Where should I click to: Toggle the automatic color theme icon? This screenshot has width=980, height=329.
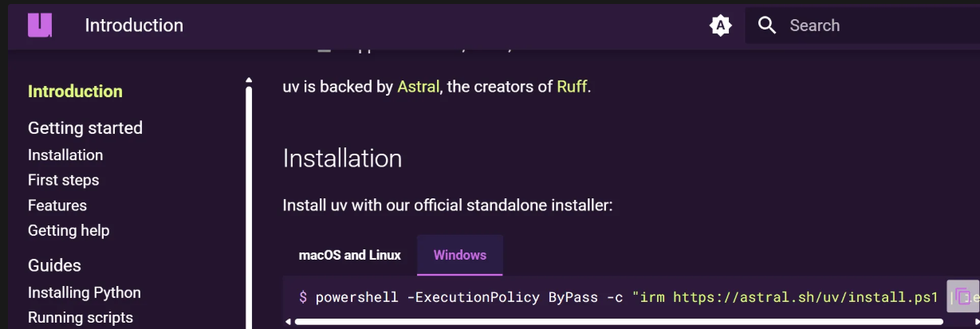(720, 25)
